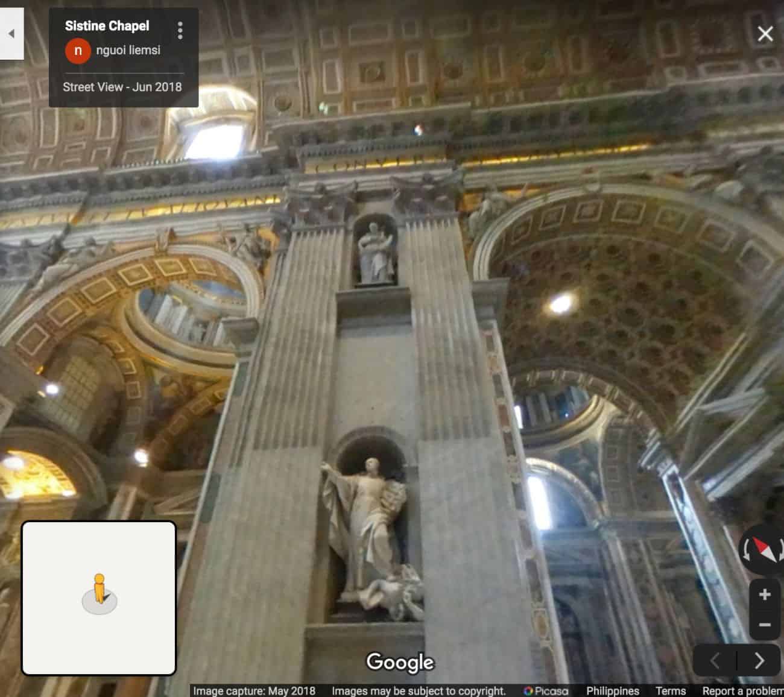Go to previous photo with left arrow

click(715, 661)
